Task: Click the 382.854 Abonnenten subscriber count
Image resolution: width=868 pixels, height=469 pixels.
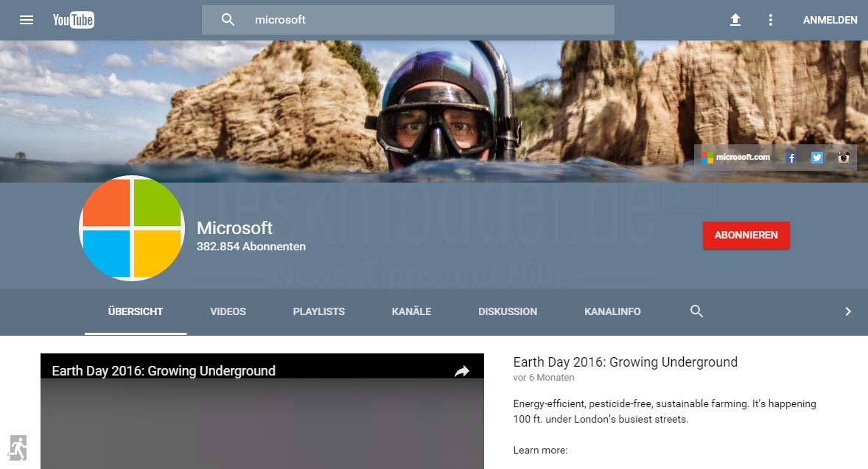Action: click(251, 247)
